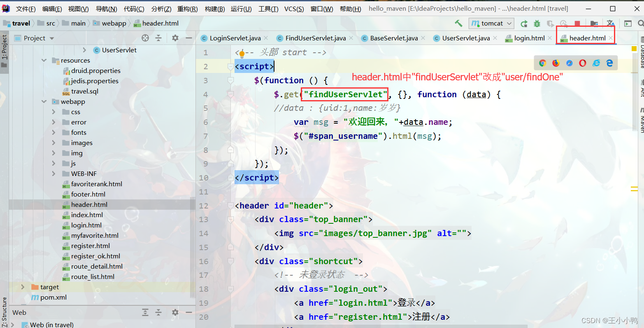Hide the Project panel with minus icon
This screenshot has height=328, width=644.
(189, 38)
